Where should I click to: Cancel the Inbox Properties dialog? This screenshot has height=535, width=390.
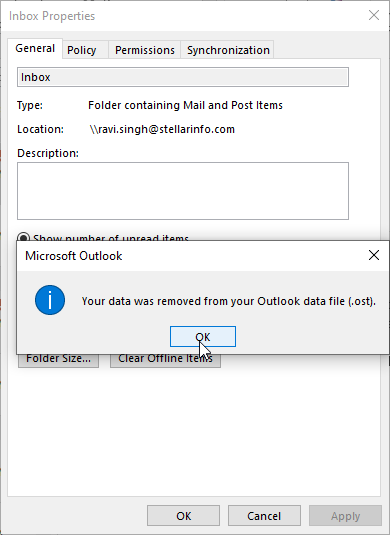click(264, 516)
